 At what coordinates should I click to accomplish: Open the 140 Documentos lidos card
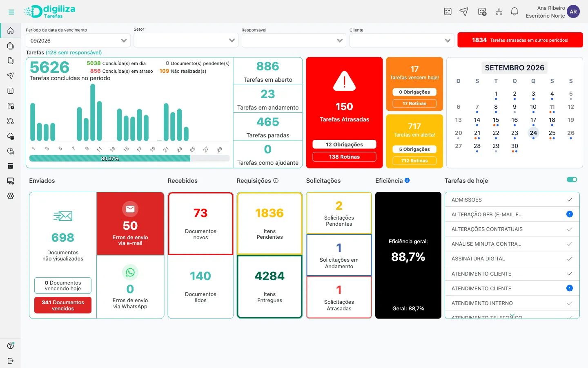(200, 287)
